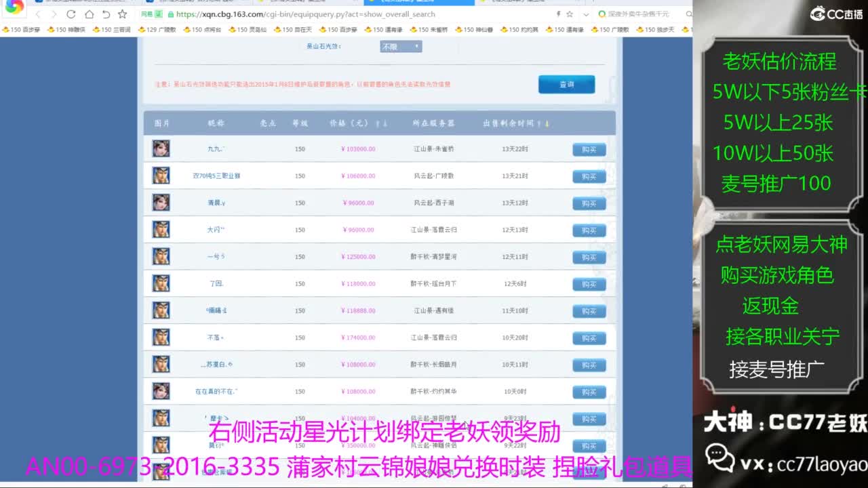Go to browser home page icon
Screen dimensions: 868x488
[89, 14]
